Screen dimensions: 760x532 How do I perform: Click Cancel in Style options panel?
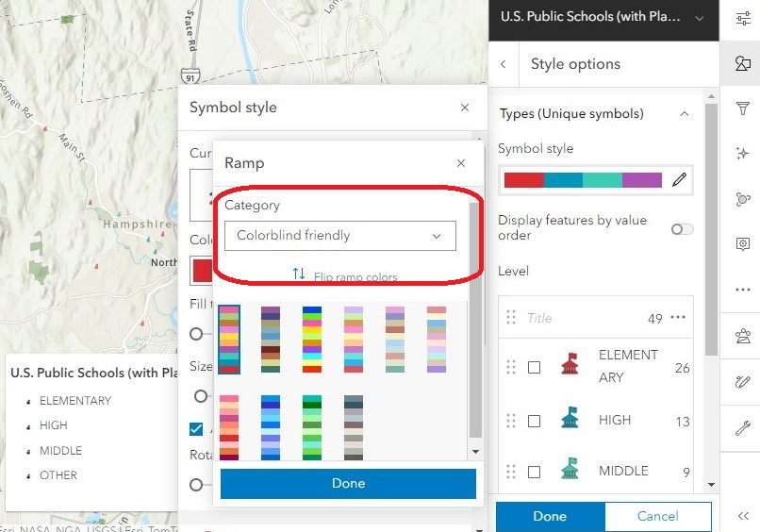point(658,517)
